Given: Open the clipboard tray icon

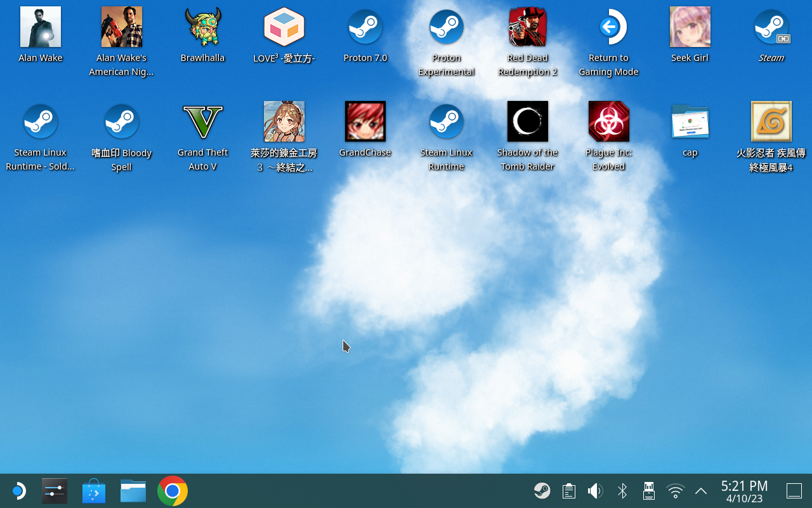Looking at the screenshot, I should 569,491.
